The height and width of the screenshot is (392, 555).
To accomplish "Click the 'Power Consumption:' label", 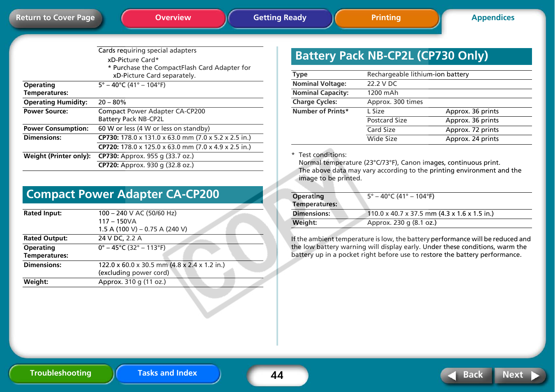I will point(56,129).
